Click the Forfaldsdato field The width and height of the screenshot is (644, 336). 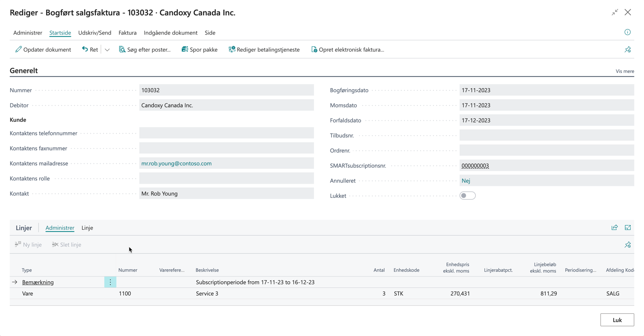(546, 120)
